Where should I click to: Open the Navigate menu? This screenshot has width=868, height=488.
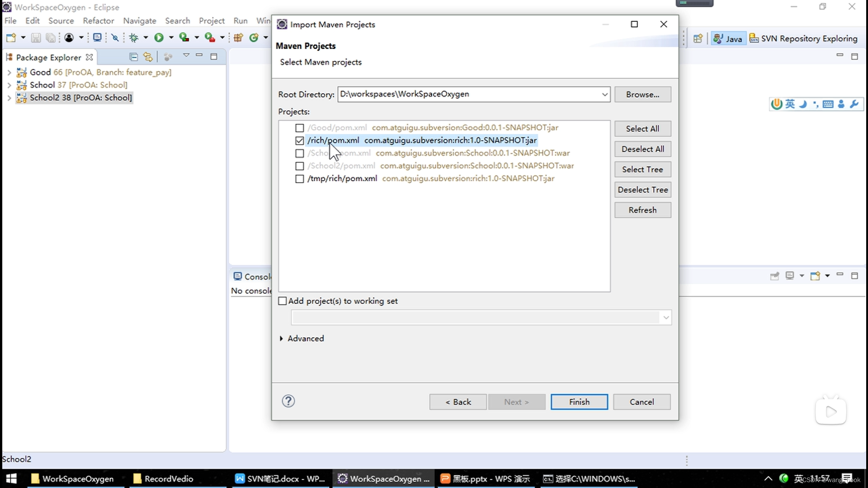click(140, 21)
